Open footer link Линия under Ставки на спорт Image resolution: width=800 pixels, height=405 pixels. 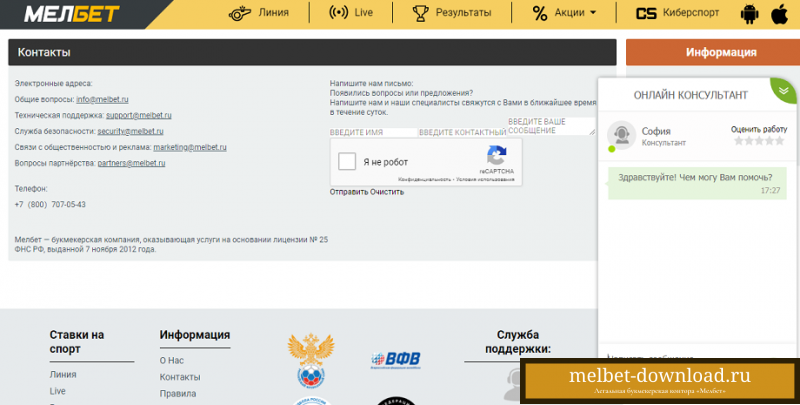tap(63, 374)
